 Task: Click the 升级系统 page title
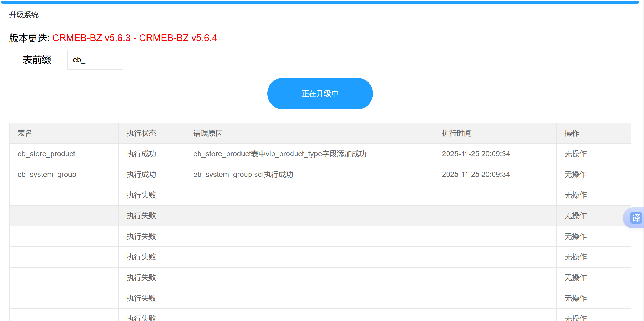[x=24, y=15]
